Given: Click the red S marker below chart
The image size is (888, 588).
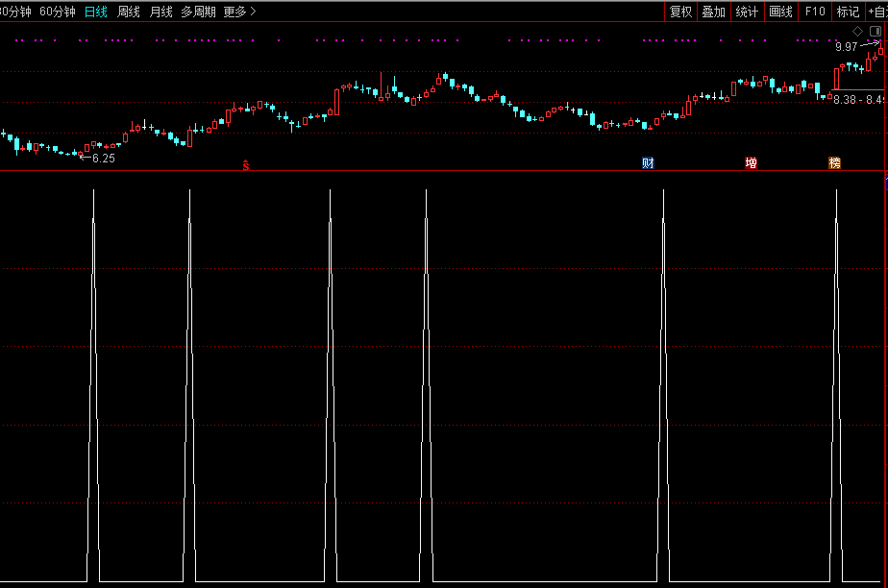Looking at the screenshot, I should point(246,165).
